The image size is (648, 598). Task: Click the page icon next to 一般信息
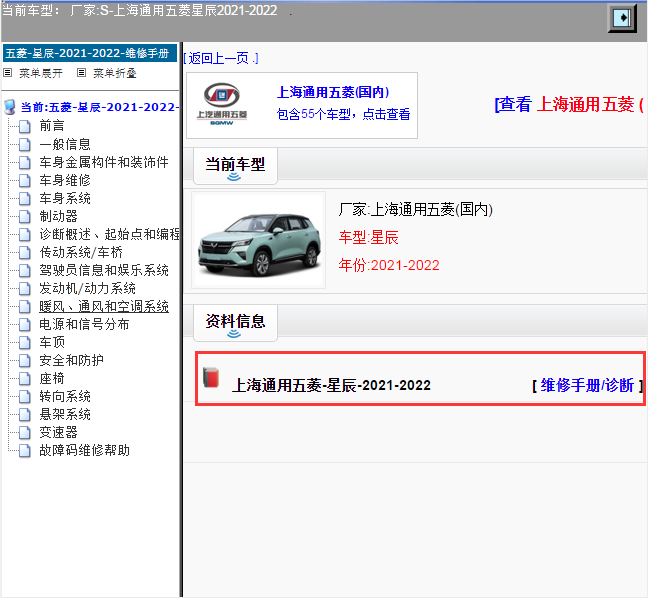tap(25, 144)
